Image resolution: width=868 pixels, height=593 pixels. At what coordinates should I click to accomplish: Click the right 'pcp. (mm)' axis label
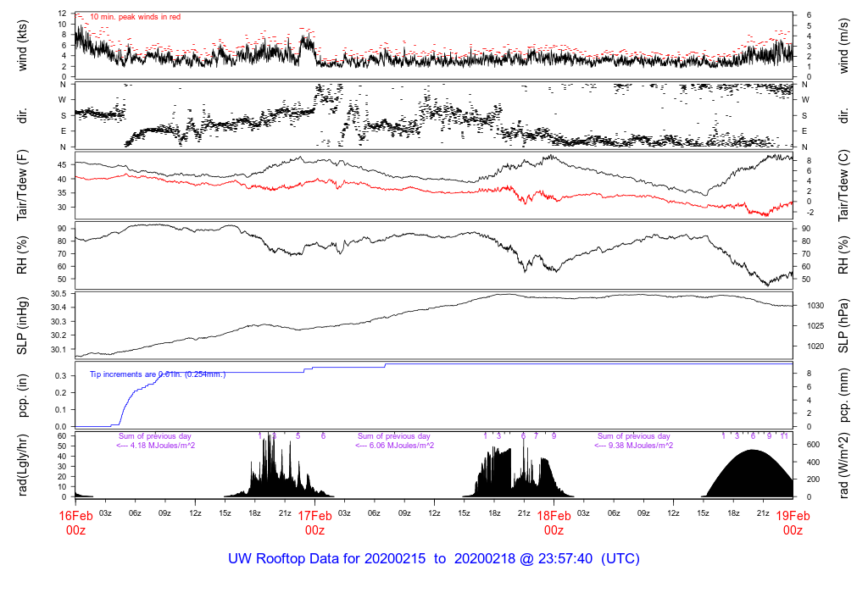coord(843,396)
